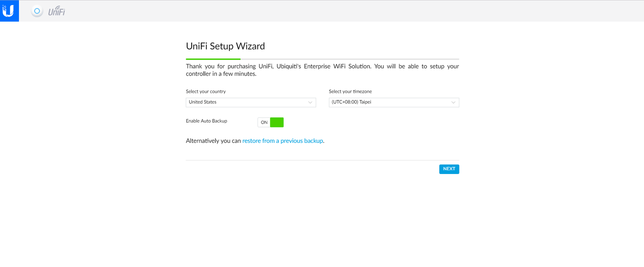The height and width of the screenshot is (267, 644).
Task: Click the green knob of Auto Backup toggle
Action: [277, 122]
